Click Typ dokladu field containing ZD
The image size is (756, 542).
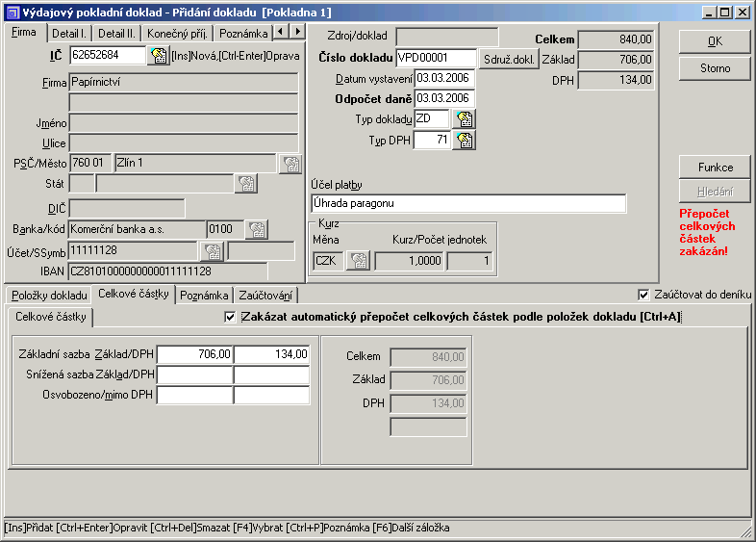tap(432, 118)
